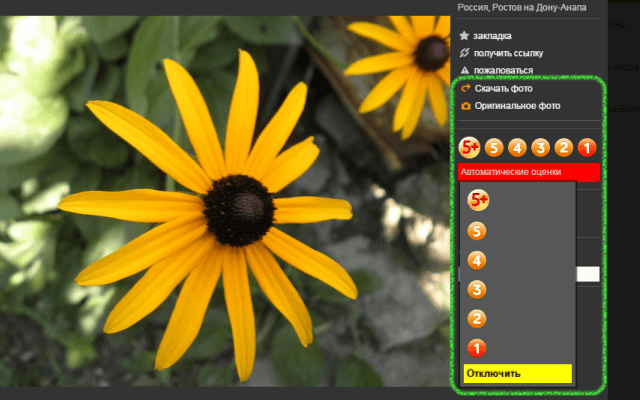
Task: Rate photo 1 in the top rating row
Action: click(x=587, y=148)
